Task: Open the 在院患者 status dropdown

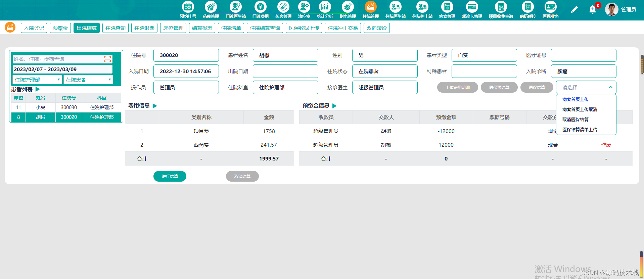Action: tap(88, 80)
